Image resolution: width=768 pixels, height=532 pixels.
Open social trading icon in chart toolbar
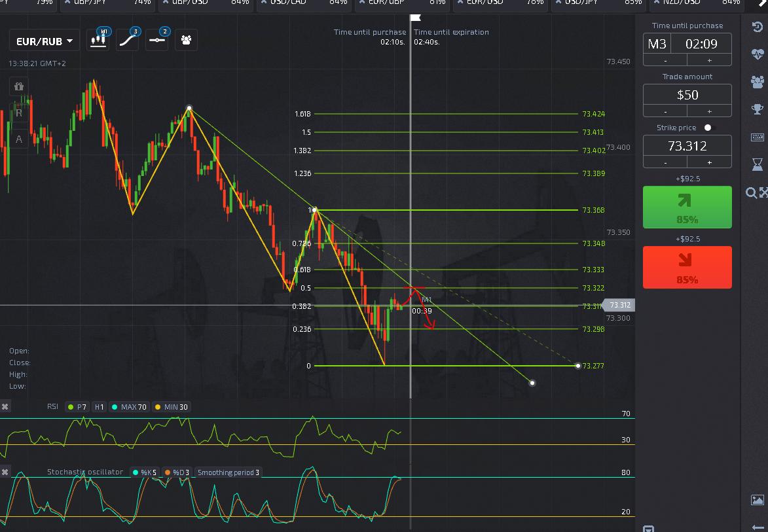(x=186, y=40)
